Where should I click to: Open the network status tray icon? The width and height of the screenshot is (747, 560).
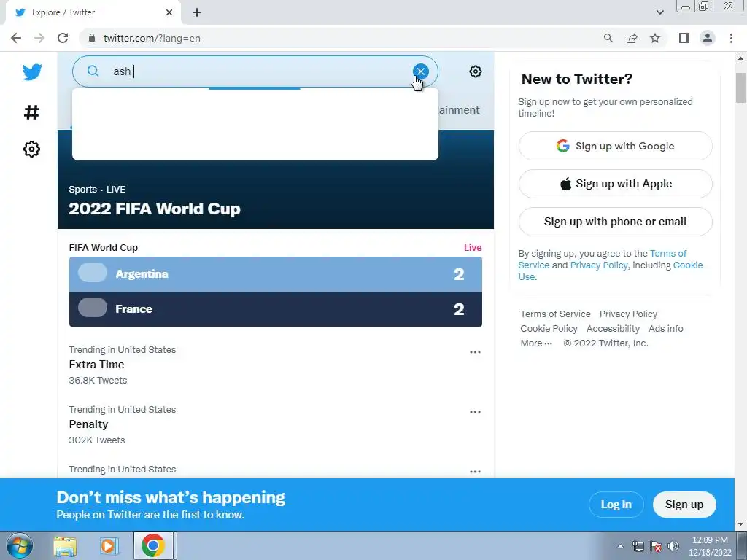tap(638, 546)
